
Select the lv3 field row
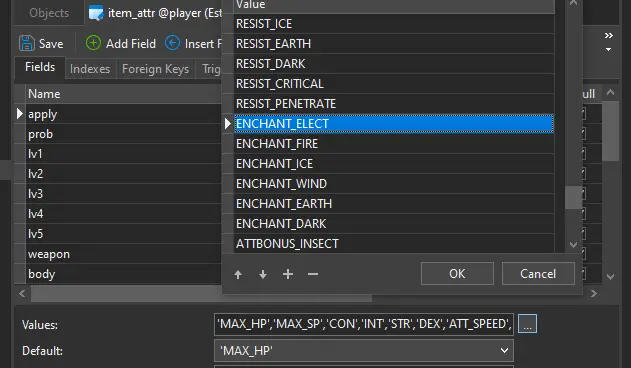[124, 194]
